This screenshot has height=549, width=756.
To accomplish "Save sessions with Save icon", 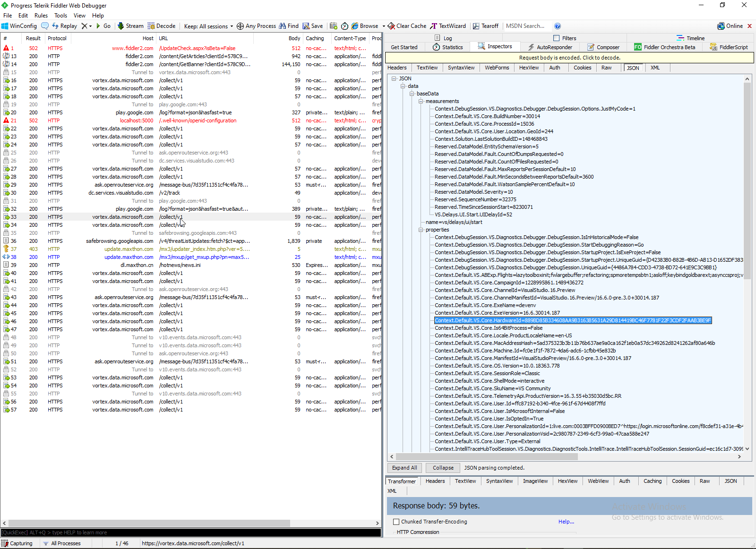I will pyautogui.click(x=313, y=26).
